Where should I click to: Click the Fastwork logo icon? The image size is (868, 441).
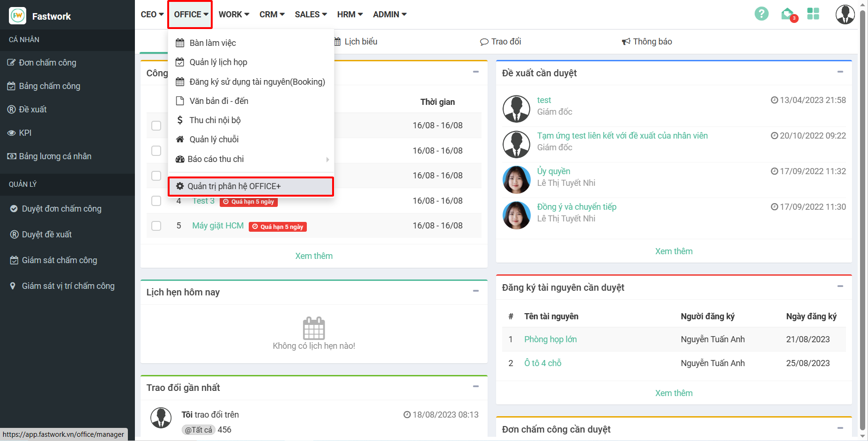(x=18, y=16)
